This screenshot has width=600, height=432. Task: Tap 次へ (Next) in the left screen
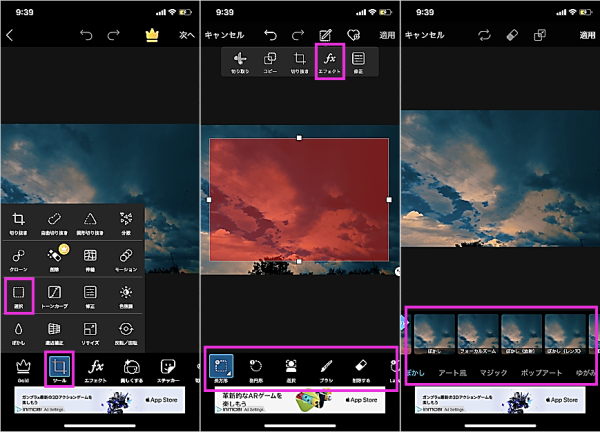[x=187, y=35]
